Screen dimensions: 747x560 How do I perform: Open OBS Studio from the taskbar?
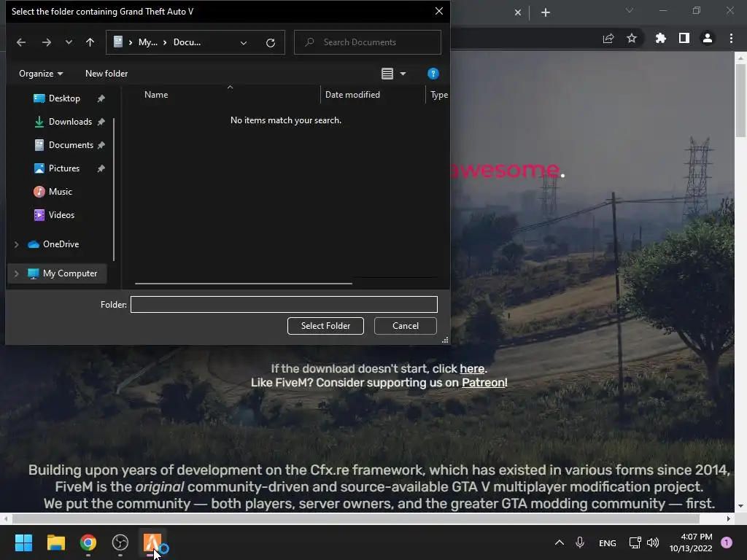coord(120,542)
